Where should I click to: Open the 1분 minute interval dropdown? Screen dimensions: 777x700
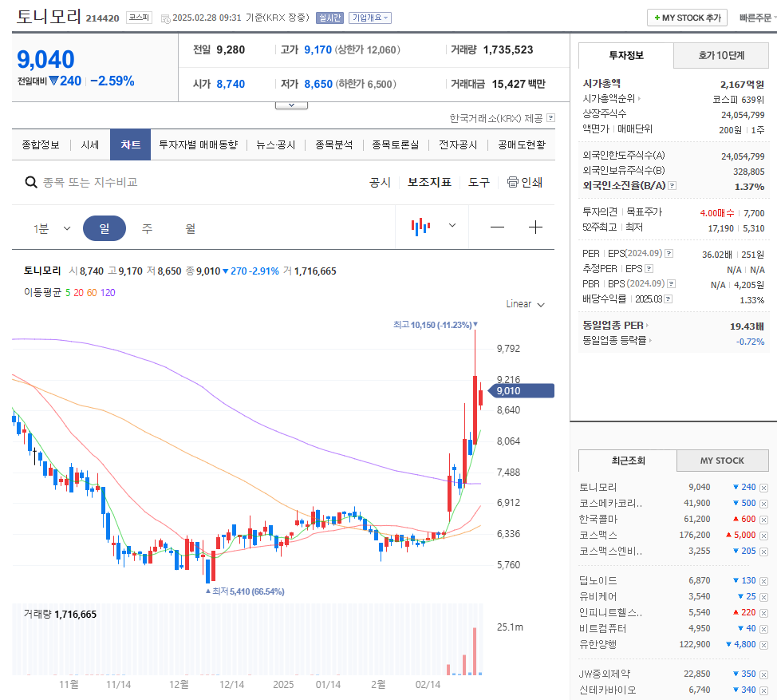click(52, 227)
